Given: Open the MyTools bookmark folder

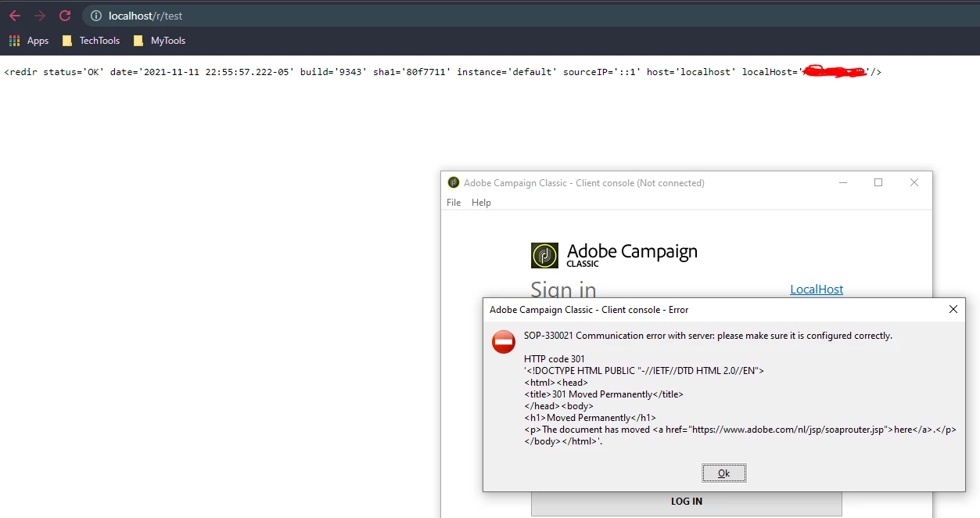Looking at the screenshot, I should point(160,41).
